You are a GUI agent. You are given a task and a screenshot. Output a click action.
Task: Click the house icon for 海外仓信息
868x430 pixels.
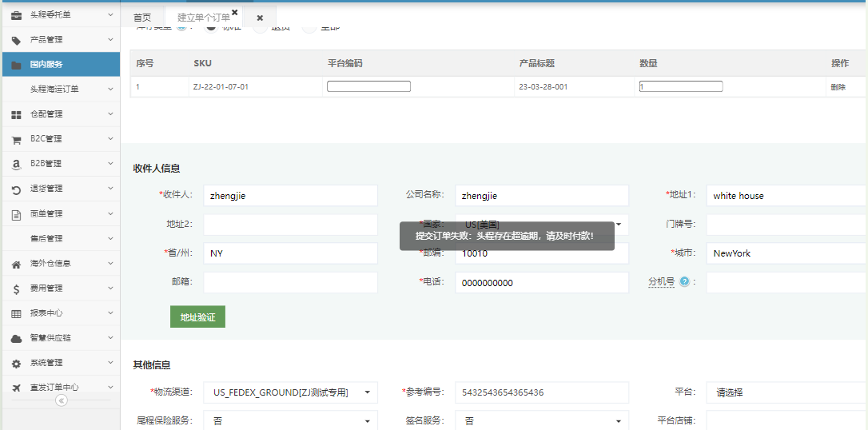pyautogui.click(x=17, y=264)
